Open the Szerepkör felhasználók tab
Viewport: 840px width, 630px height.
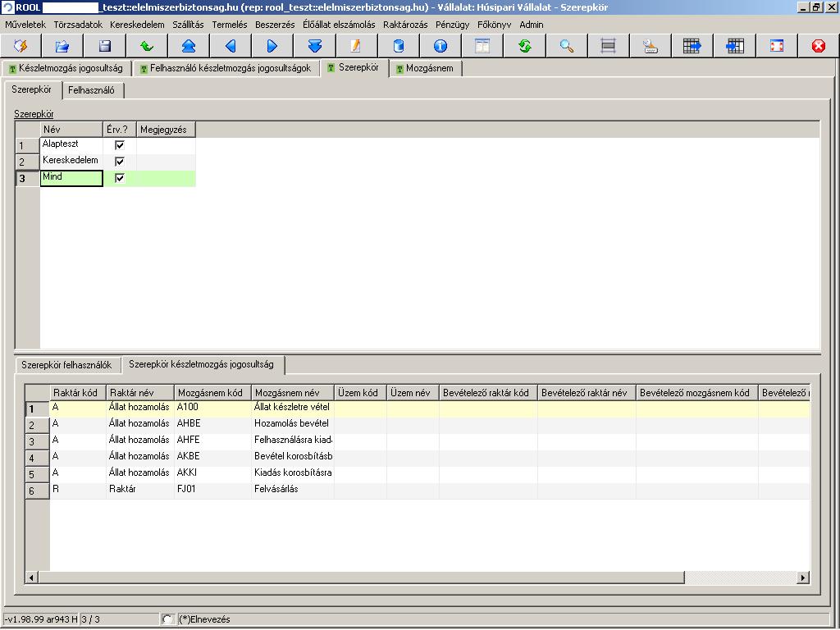[66, 364]
